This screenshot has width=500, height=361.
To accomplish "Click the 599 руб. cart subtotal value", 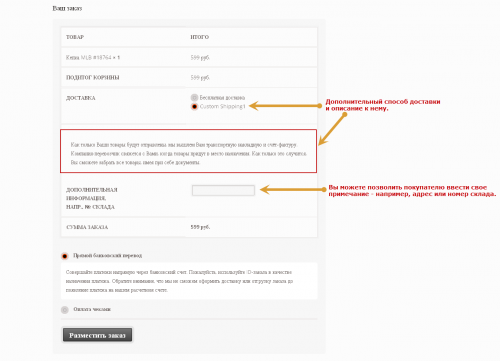I will 200,77.
